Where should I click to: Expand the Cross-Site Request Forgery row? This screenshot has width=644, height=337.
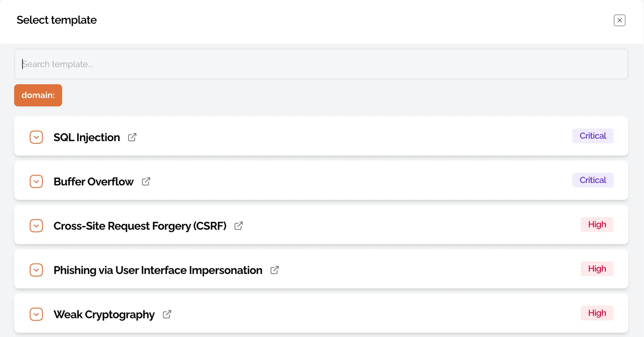(36, 226)
